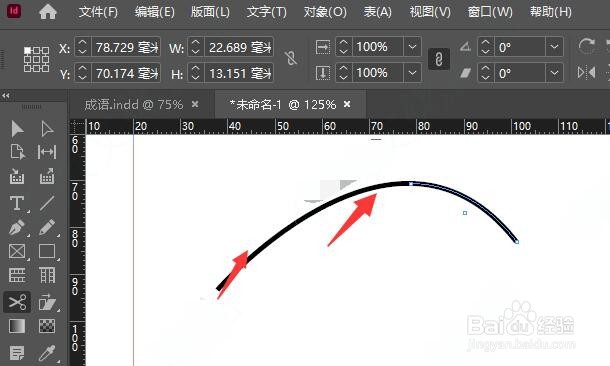Select the Eyedropper tool

47,353
